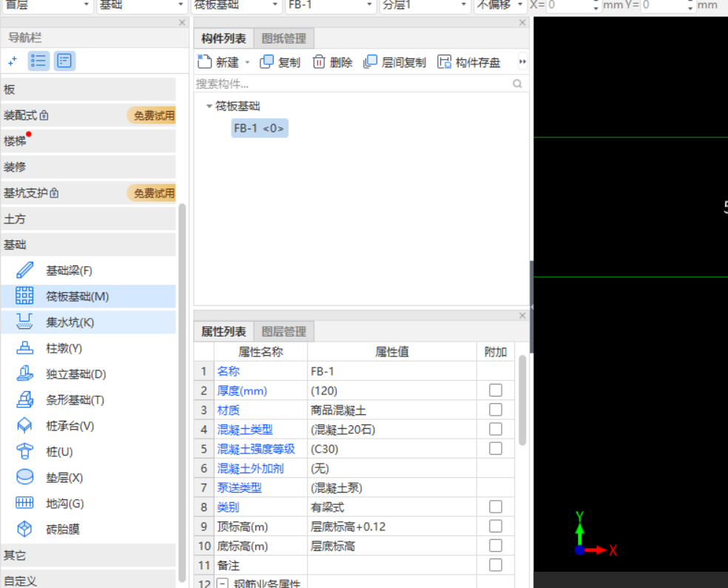Screen dimensions: 728x588
Task: Expand the 楼梯 navigation category
Action: click(88, 141)
